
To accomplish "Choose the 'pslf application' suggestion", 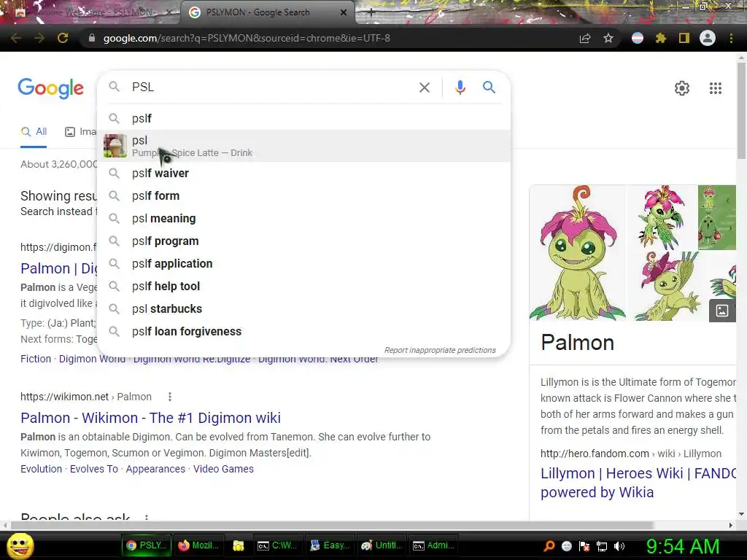I will (x=303, y=264).
